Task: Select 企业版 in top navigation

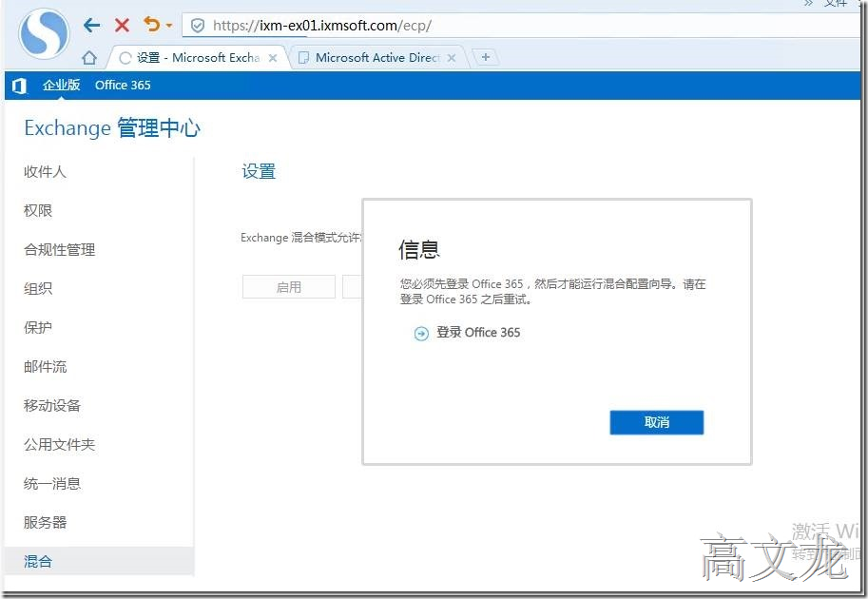Action: click(62, 85)
